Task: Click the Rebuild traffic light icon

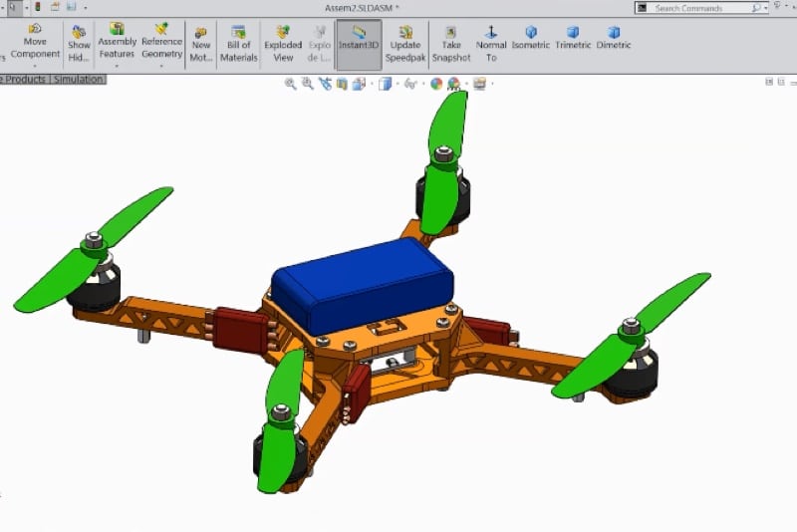Action: 38,7
